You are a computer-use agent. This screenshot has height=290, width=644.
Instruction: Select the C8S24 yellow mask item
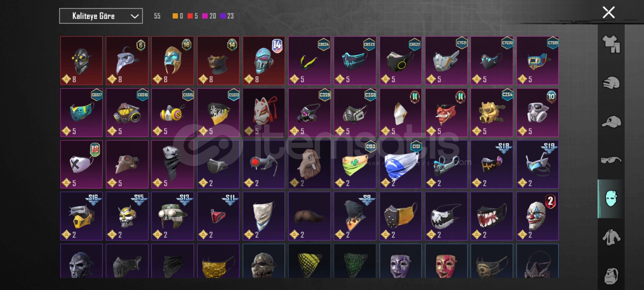pyautogui.click(x=309, y=61)
